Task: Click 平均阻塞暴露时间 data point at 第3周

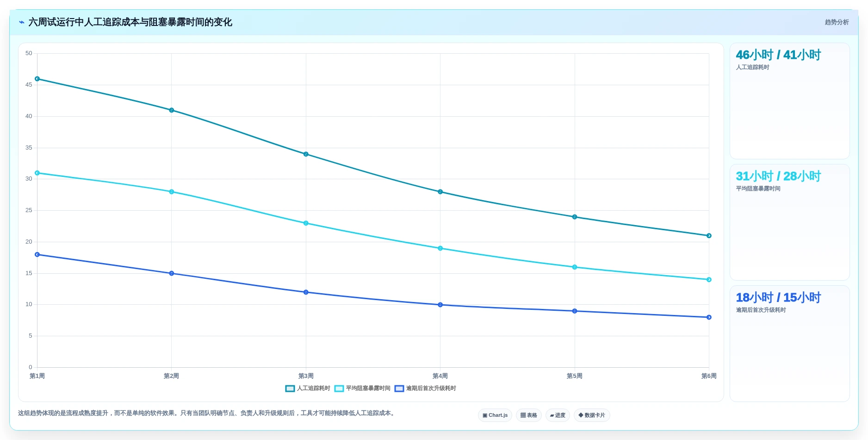Action: pos(306,223)
